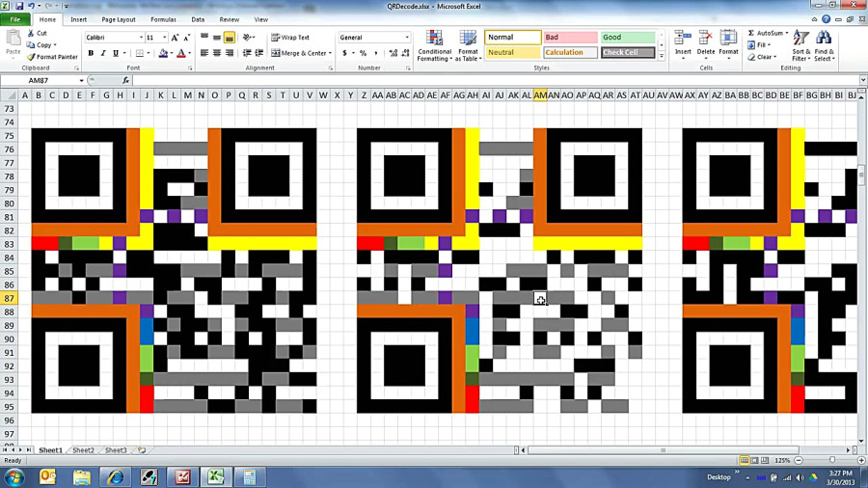This screenshot has width=868, height=488.
Task: Click the Cut scissors icon
Action: 31,33
